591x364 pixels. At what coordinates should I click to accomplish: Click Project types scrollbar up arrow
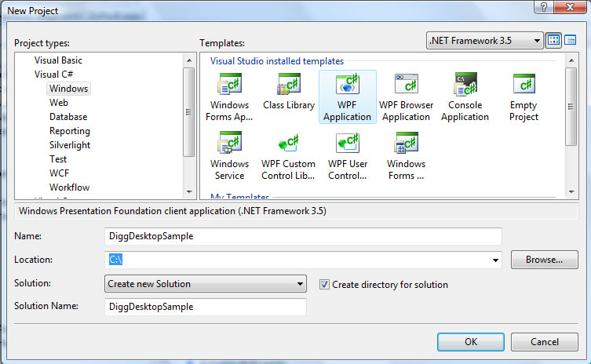189,60
